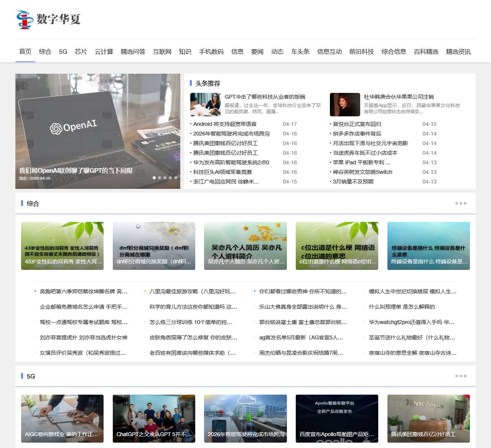Open link 什么叫预埋单 是怎么解释的

pyautogui.click(x=402, y=307)
